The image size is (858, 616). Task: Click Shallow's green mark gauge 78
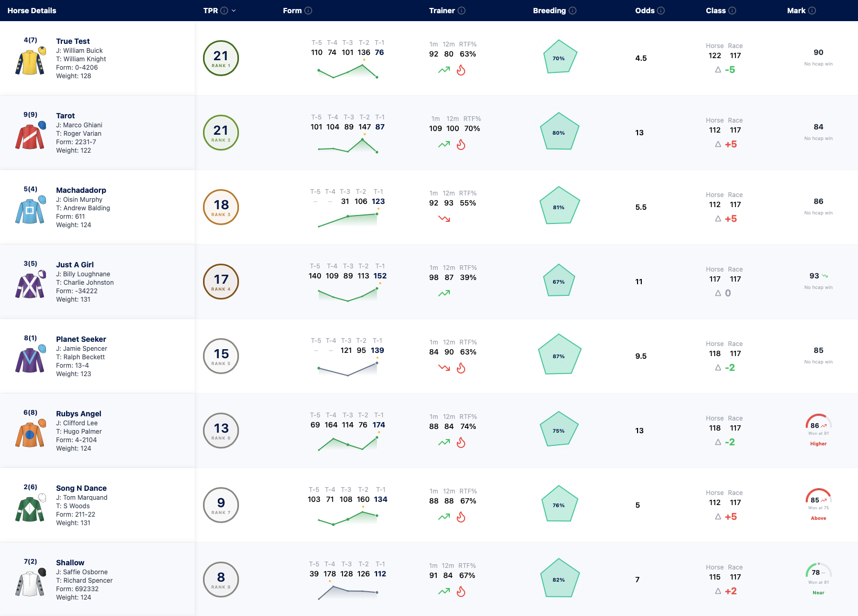pyautogui.click(x=818, y=571)
